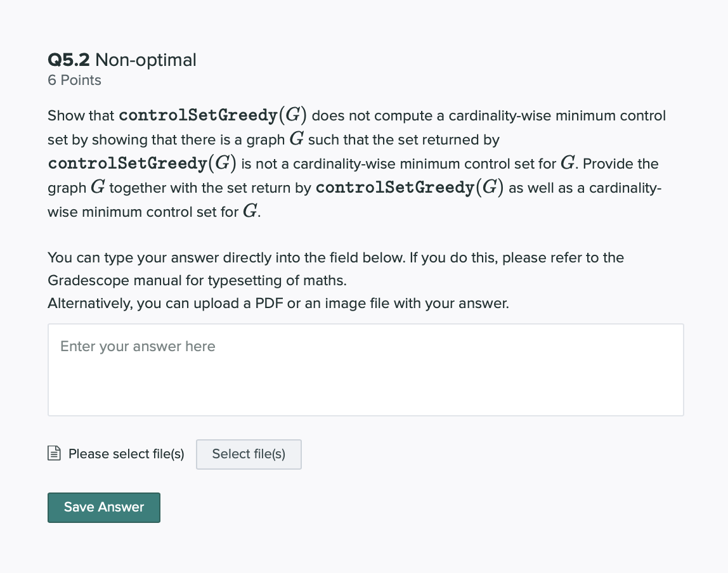The height and width of the screenshot is (573, 728).
Task: Save your response with 'Save Answer'
Action: coord(103,507)
